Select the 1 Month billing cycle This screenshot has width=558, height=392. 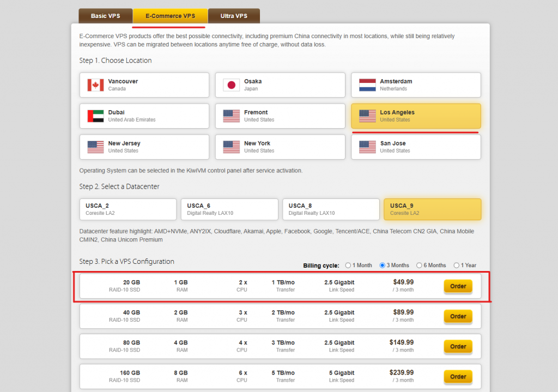(348, 266)
